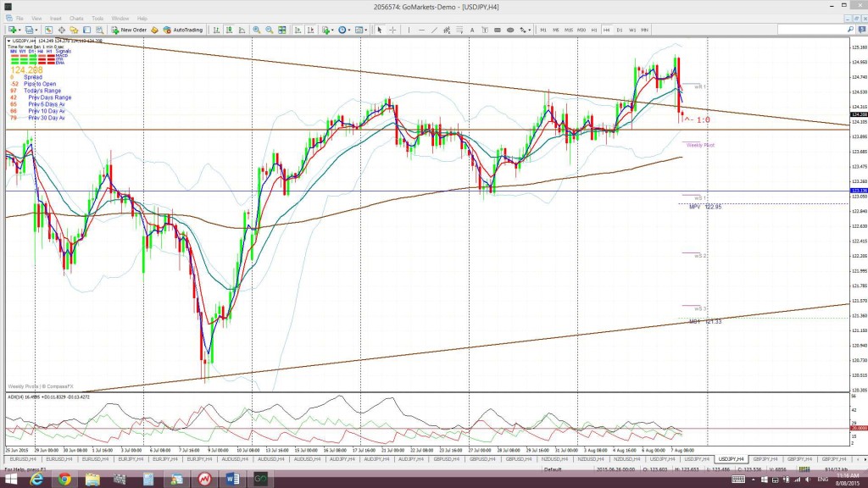Open the Window menu
The height and width of the screenshot is (488, 868).
(120, 19)
